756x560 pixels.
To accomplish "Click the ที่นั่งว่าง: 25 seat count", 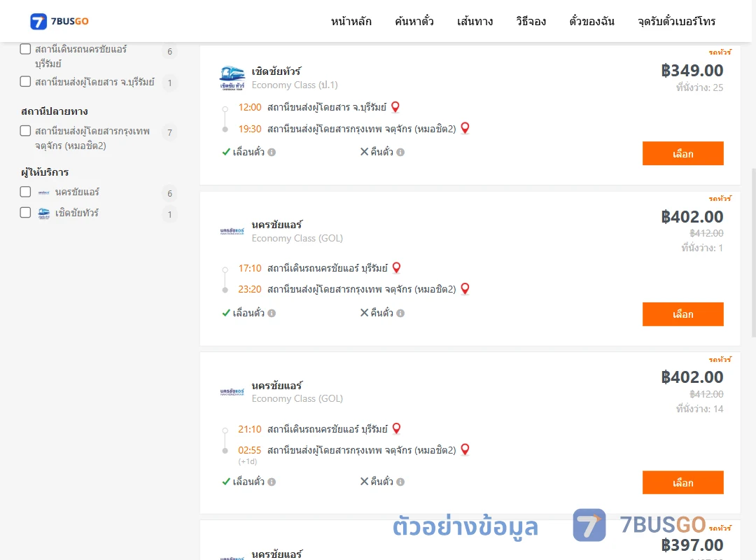I will pos(699,87).
